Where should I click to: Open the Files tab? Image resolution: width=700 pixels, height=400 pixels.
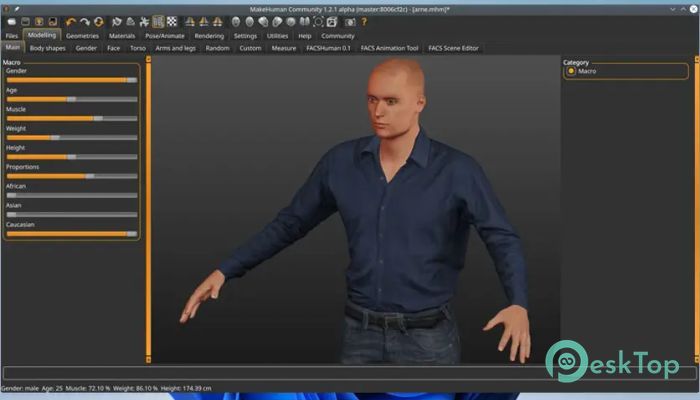pyautogui.click(x=12, y=36)
